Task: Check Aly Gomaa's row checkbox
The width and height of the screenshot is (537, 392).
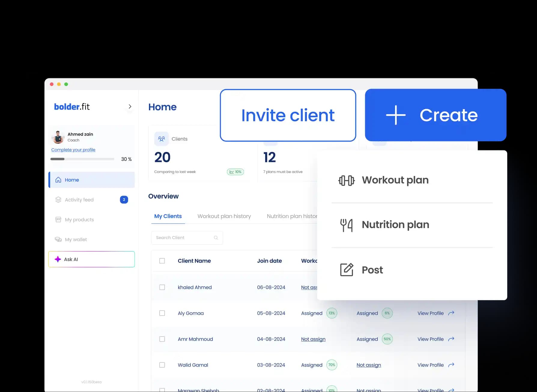Action: click(162, 313)
